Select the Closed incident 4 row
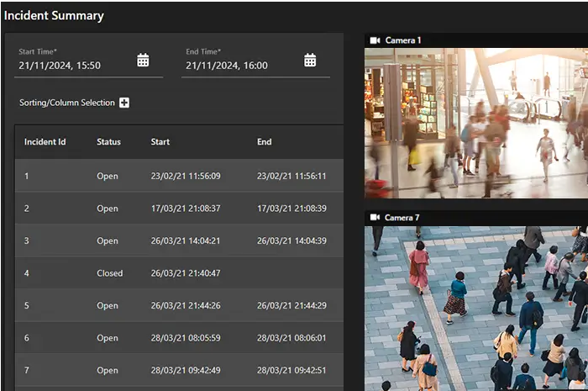This screenshot has width=588, height=391. [178, 273]
